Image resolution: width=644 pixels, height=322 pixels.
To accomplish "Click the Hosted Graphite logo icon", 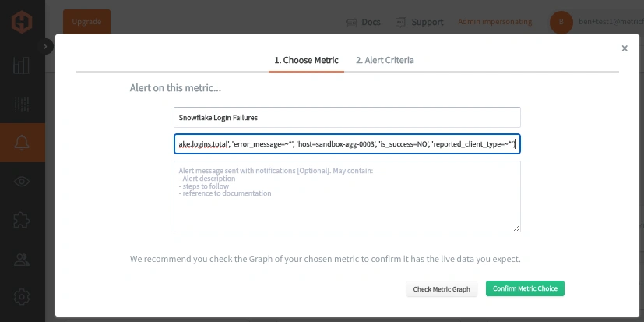I will (22, 22).
